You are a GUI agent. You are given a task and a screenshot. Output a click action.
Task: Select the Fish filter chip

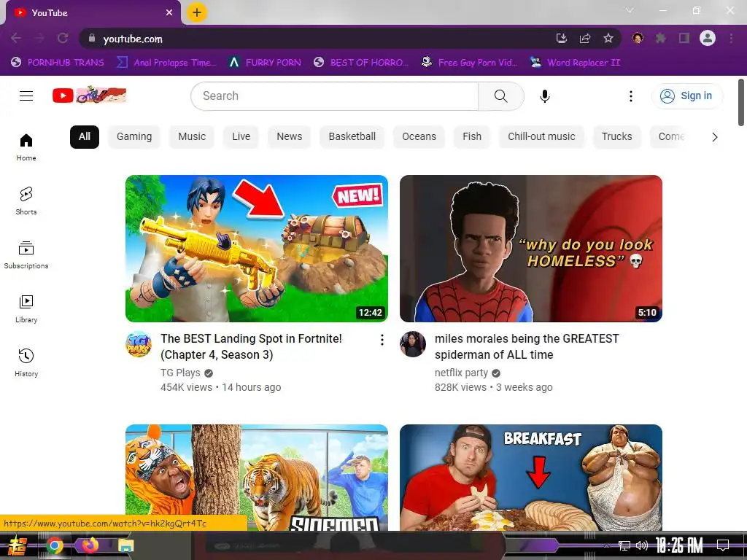[x=472, y=136]
